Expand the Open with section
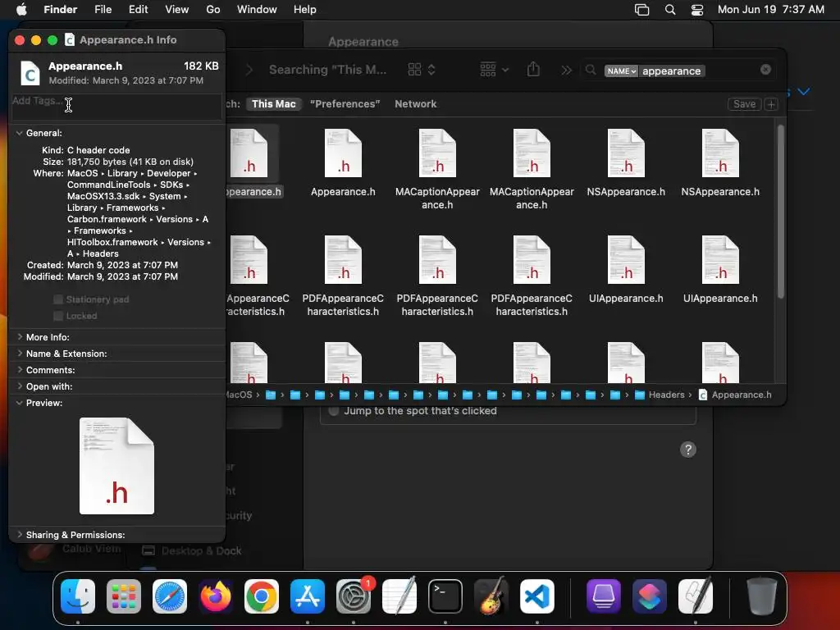Screen dimensions: 840x630 [x=20, y=386]
